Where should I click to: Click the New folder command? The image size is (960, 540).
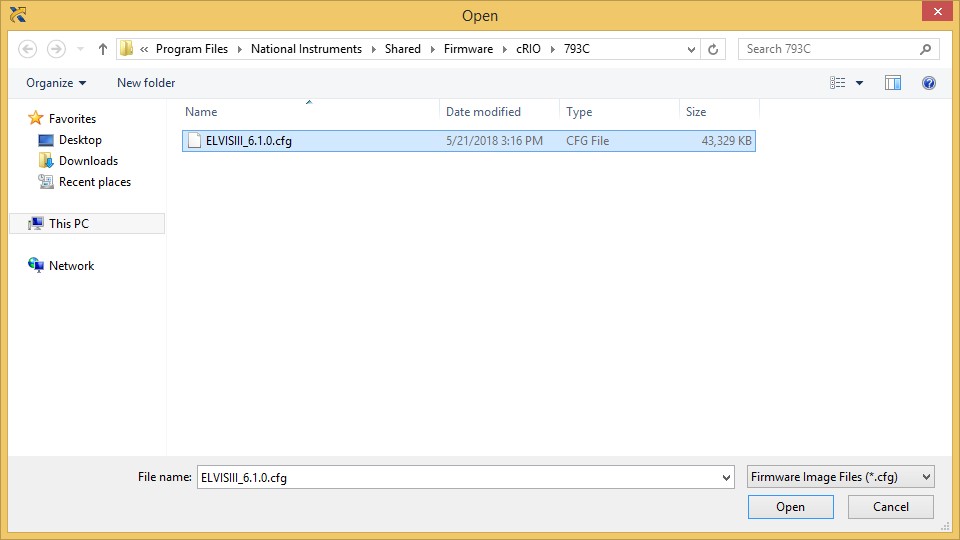(146, 83)
